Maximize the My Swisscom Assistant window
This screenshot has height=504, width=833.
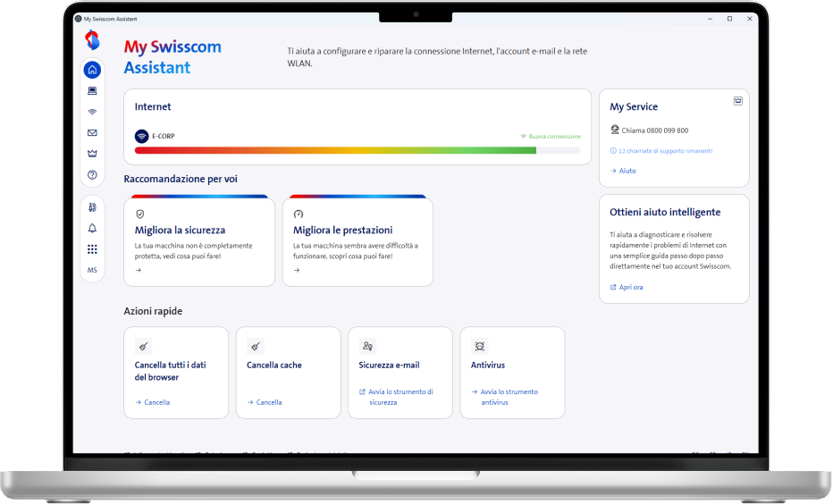(x=730, y=19)
